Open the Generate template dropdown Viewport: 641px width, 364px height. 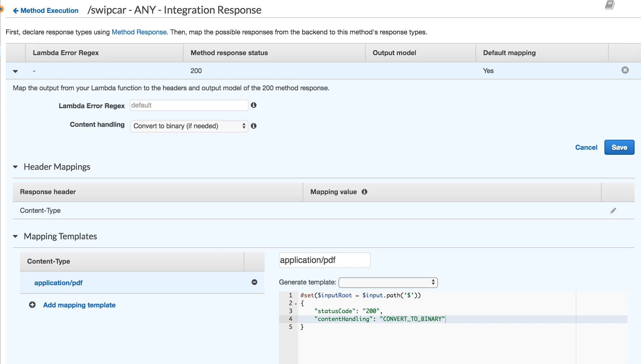point(388,282)
